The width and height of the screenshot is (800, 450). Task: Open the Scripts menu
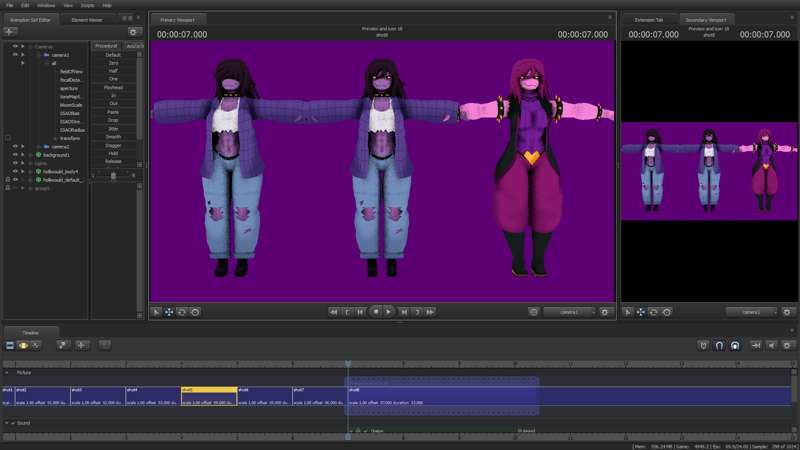click(88, 5)
